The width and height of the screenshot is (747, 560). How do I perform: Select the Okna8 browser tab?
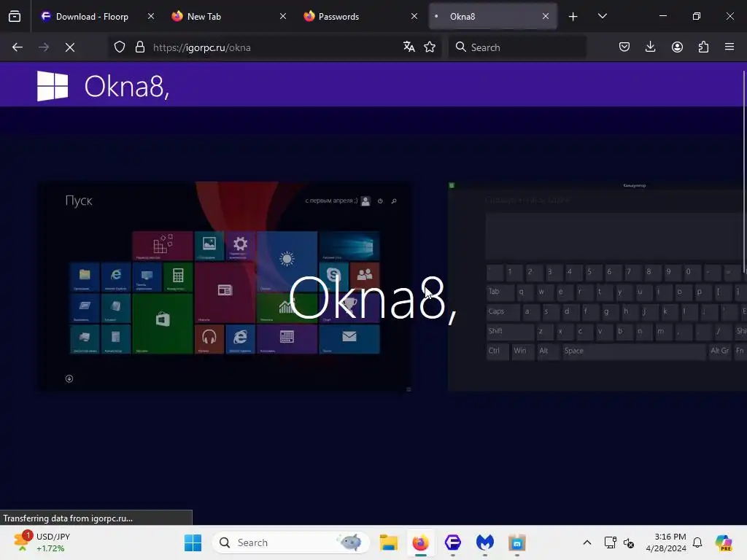(492, 16)
